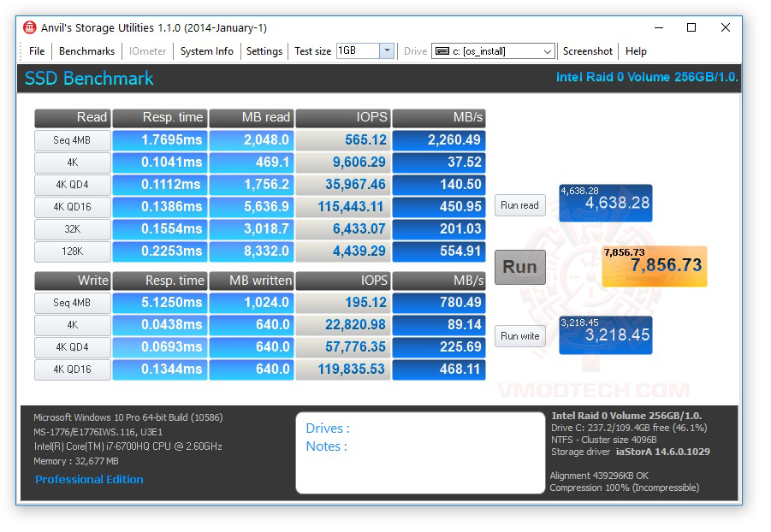Click the Intel Core i7-6700HQ CPU text

pos(128,446)
